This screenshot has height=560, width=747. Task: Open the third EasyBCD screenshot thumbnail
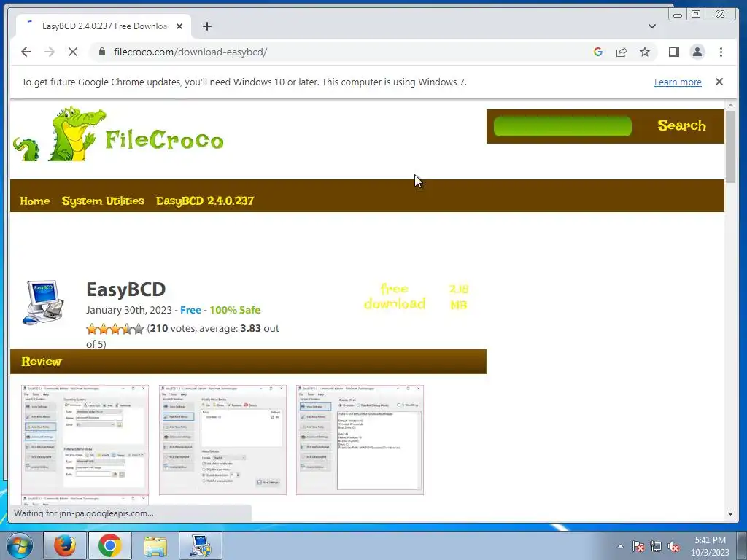coord(360,440)
